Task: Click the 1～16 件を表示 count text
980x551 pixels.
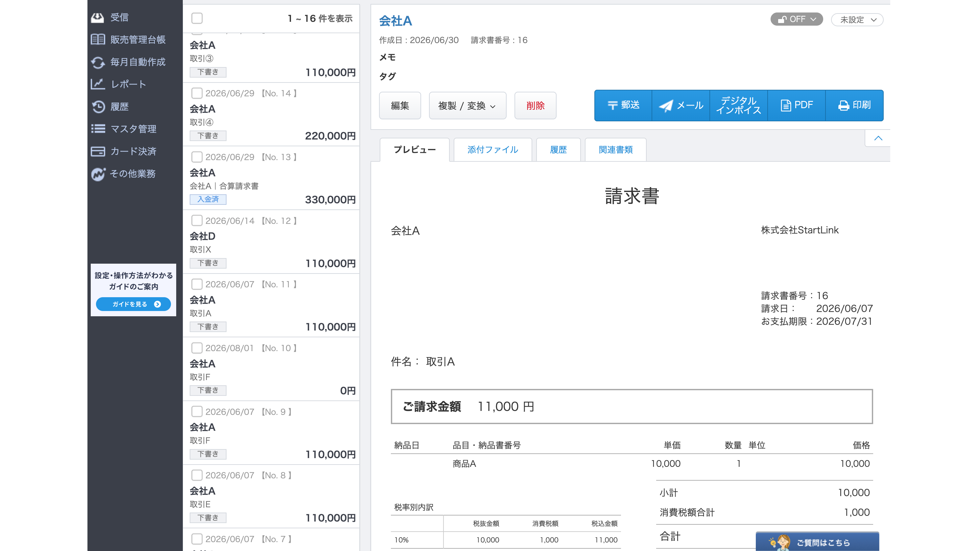Action: pos(320,18)
